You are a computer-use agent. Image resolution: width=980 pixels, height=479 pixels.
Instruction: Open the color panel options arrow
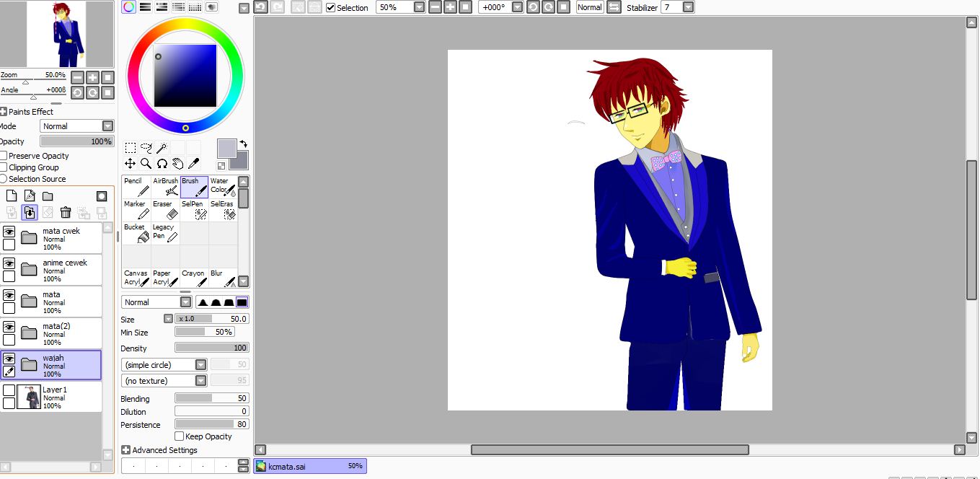click(244, 8)
